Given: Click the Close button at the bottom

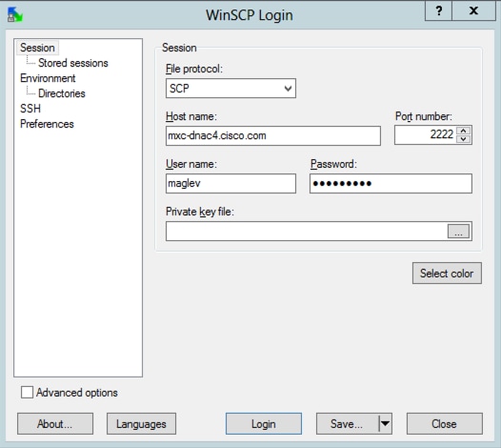Looking at the screenshot, I should pyautogui.click(x=445, y=424).
